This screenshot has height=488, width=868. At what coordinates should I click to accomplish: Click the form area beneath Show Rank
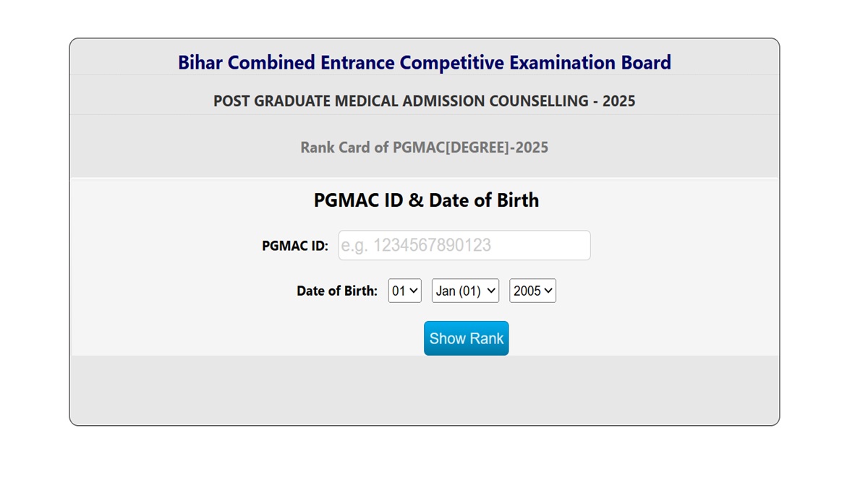coord(424,390)
